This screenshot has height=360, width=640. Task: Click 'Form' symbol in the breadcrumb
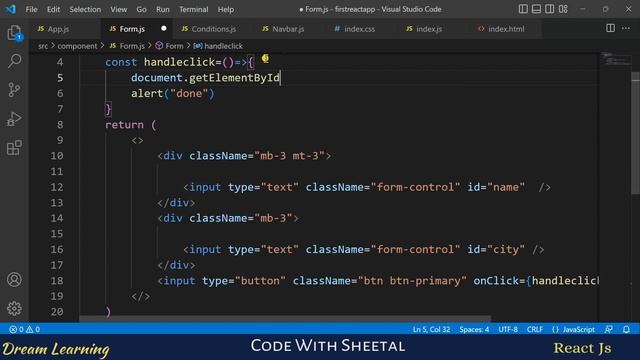[169, 46]
